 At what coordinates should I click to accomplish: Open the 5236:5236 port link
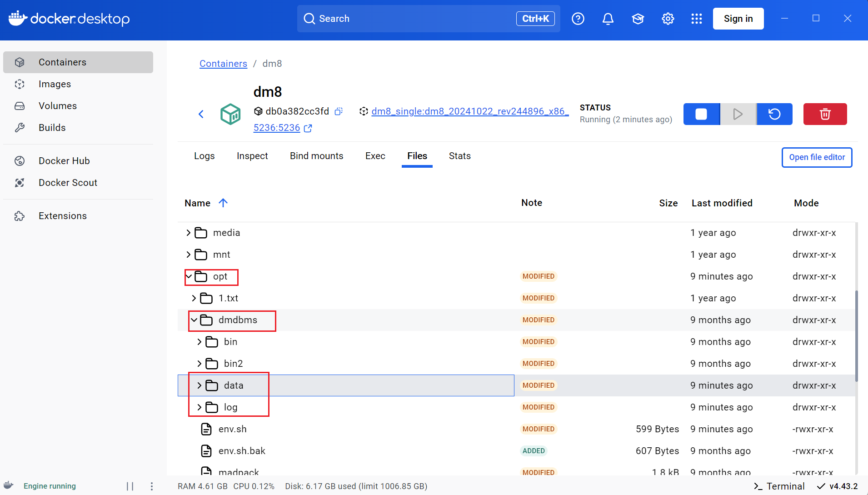[277, 128]
